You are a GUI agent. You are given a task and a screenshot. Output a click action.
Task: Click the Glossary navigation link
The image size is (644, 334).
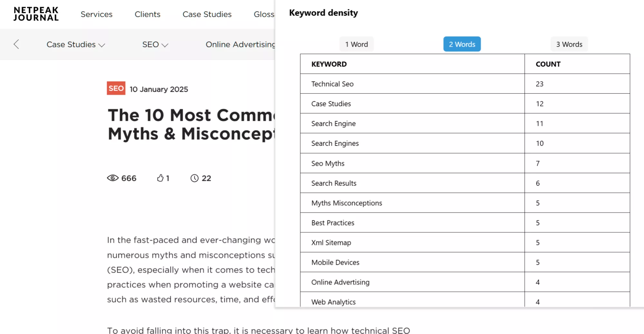pyautogui.click(x=264, y=14)
